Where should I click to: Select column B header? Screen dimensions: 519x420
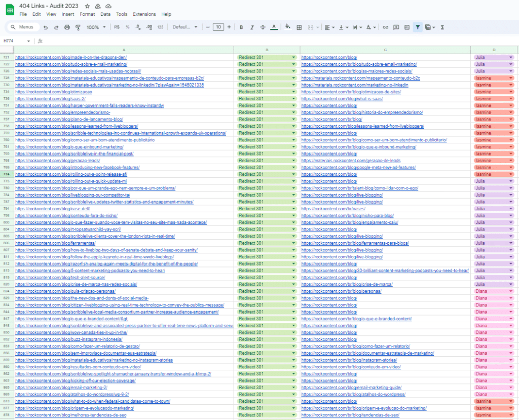[267, 50]
